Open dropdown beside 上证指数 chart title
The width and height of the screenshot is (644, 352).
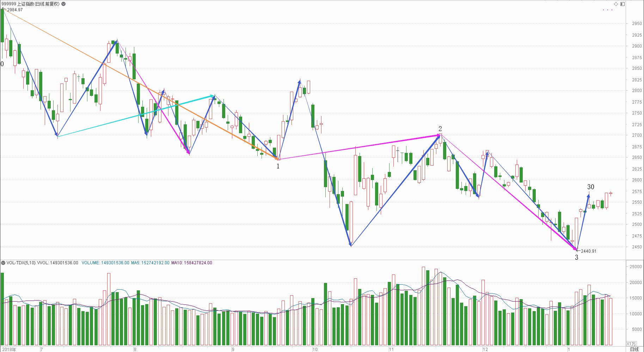coord(63,4)
